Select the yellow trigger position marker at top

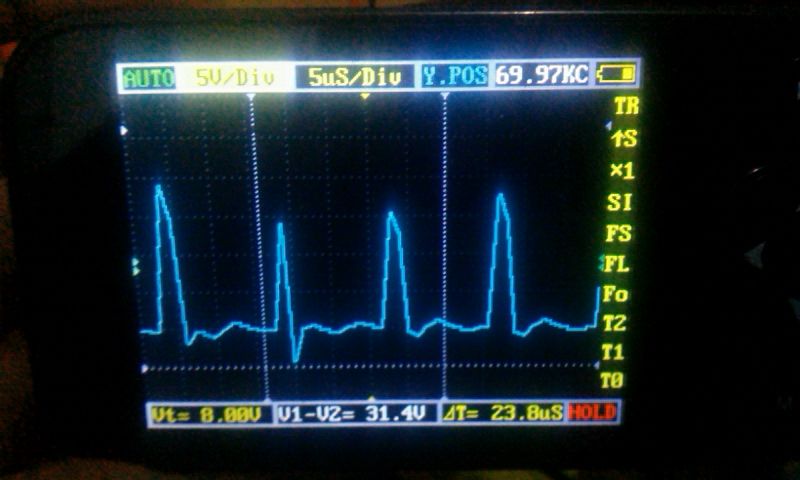click(364, 96)
